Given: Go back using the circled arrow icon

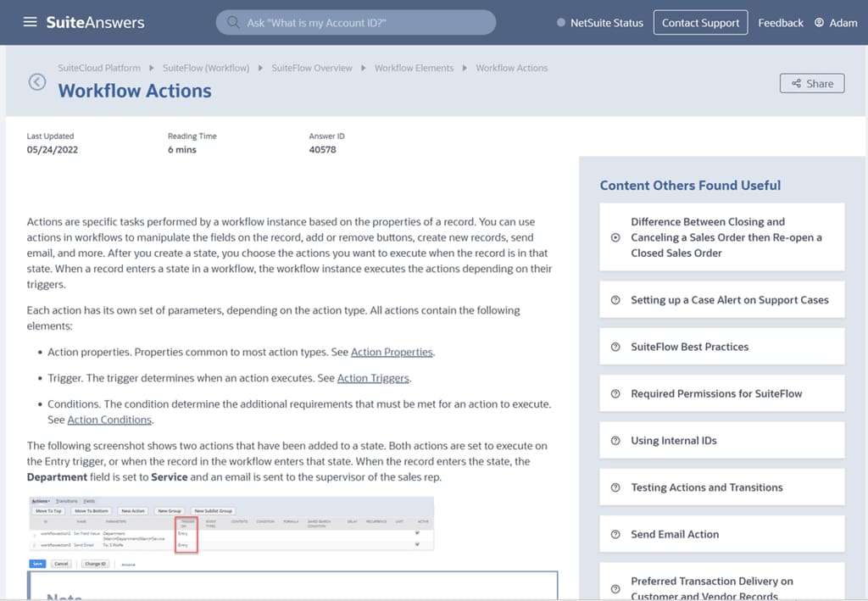Looking at the screenshot, I should (37, 82).
